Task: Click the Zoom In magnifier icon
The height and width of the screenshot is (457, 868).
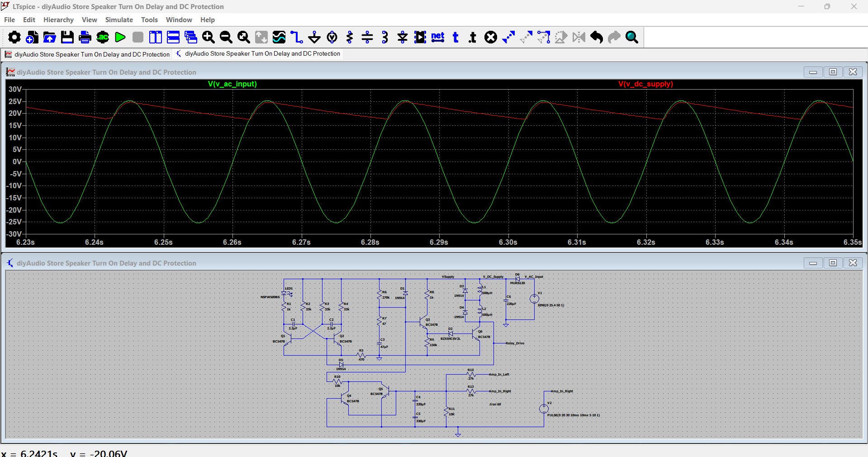Action: pos(209,37)
